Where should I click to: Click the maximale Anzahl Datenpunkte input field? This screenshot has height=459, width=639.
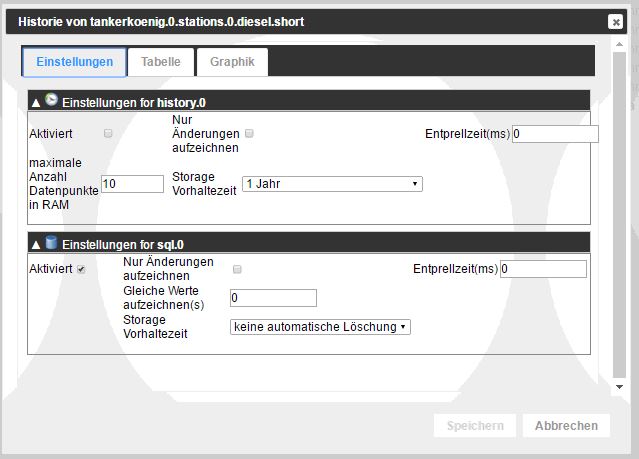click(x=132, y=184)
